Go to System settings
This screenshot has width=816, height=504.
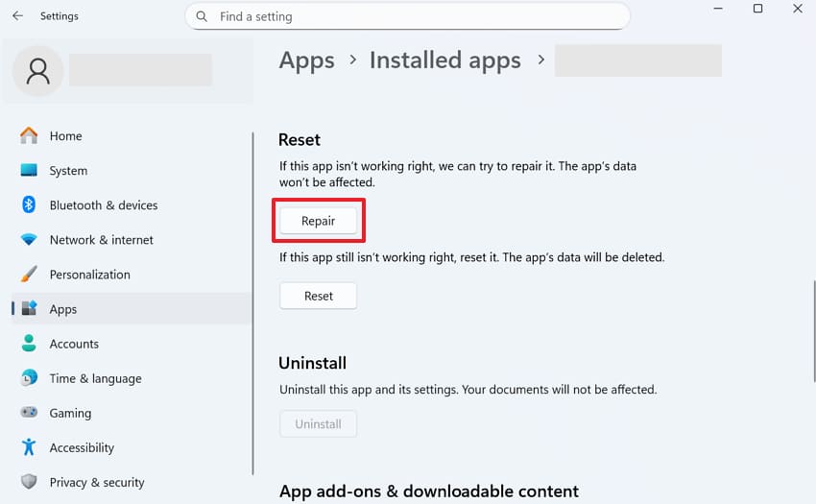point(132,170)
